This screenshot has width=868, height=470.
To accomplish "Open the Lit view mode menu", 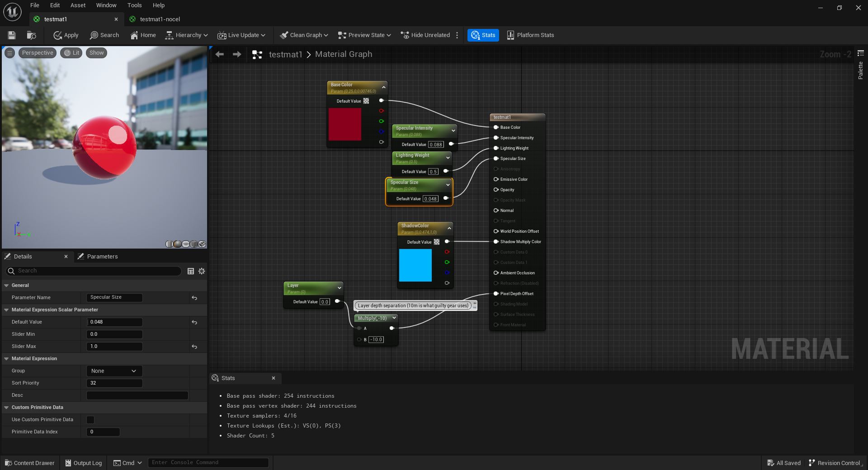I will (x=71, y=53).
